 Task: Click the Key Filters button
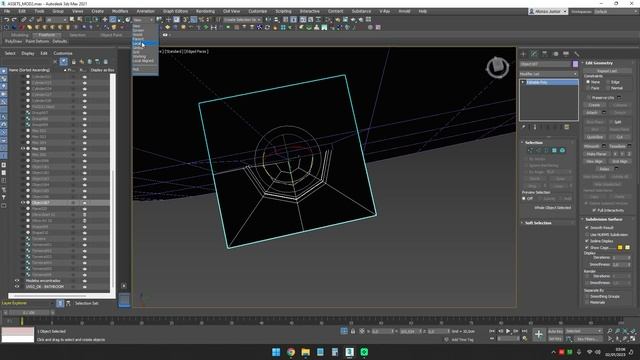pos(587,339)
